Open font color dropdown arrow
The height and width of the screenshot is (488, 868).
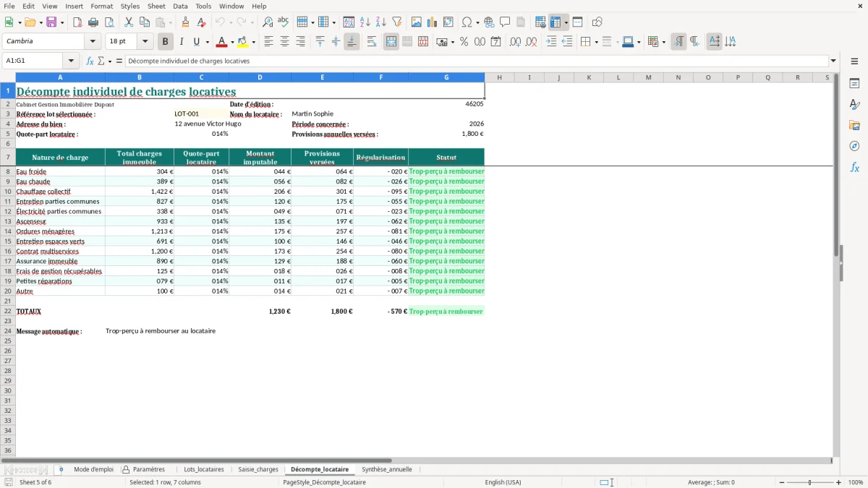[232, 42]
